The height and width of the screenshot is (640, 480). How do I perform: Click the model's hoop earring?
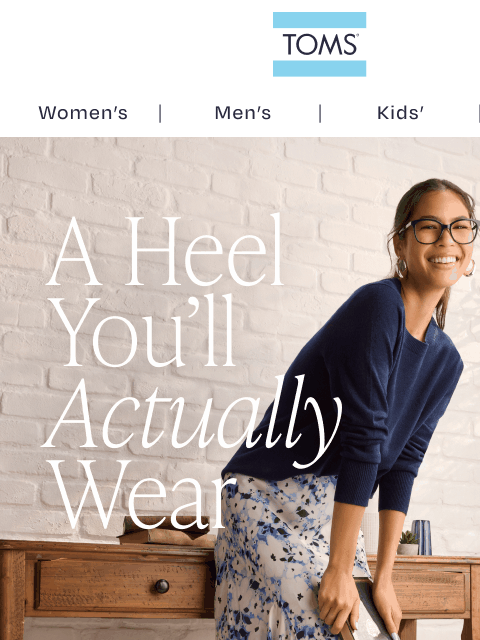coord(401,268)
